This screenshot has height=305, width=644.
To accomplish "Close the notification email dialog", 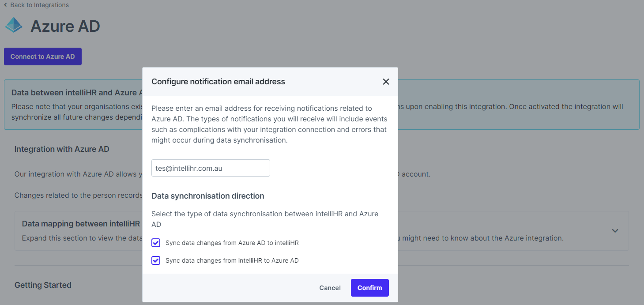I will 386,82.
